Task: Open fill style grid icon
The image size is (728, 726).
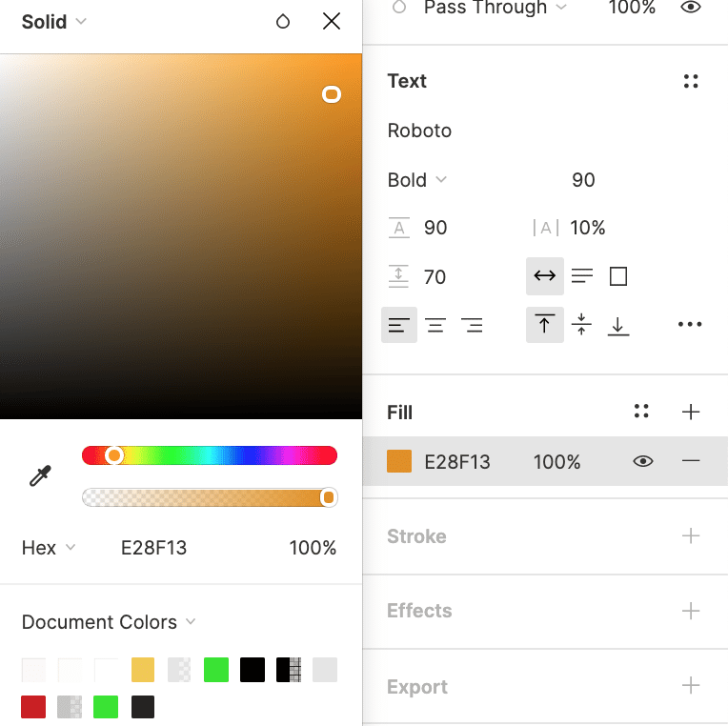Action: coord(641,412)
